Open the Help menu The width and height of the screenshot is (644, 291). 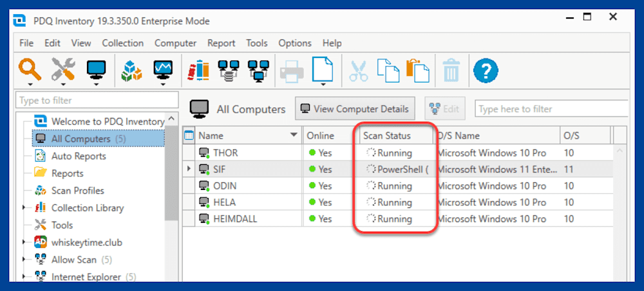332,43
